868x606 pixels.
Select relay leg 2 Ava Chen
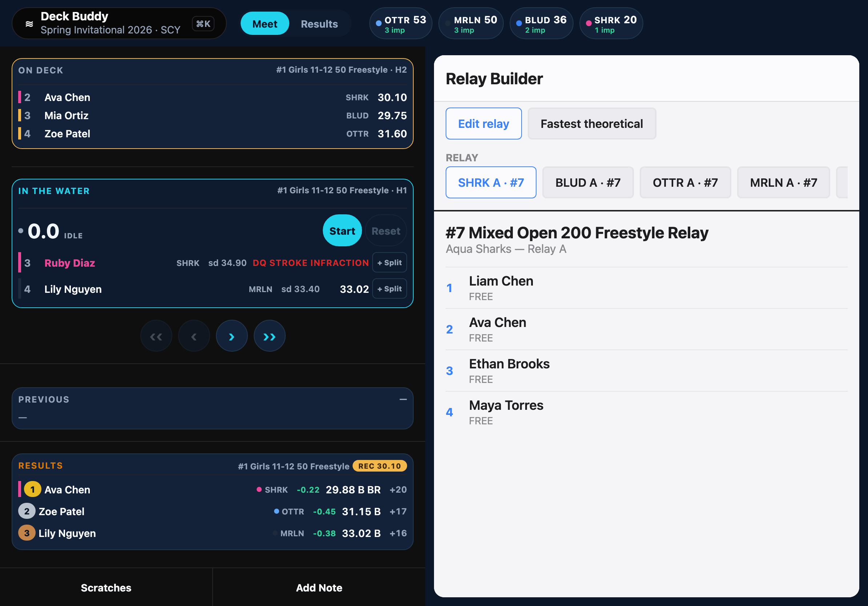click(x=647, y=330)
